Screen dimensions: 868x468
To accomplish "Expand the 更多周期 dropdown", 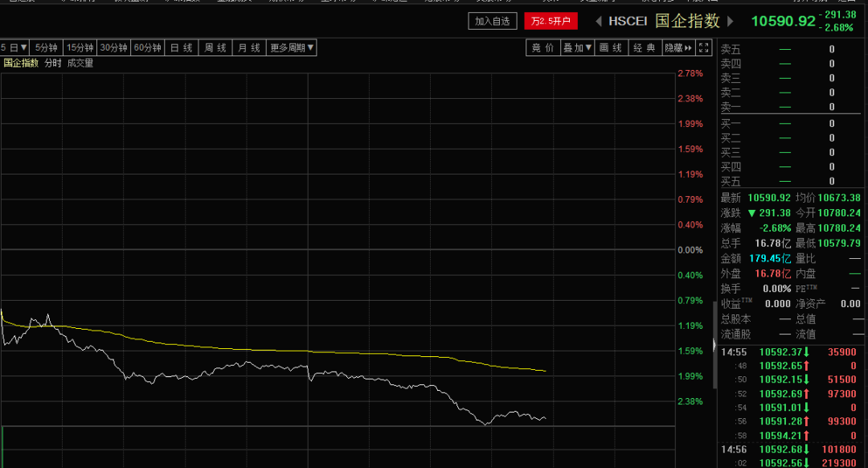I will point(291,48).
